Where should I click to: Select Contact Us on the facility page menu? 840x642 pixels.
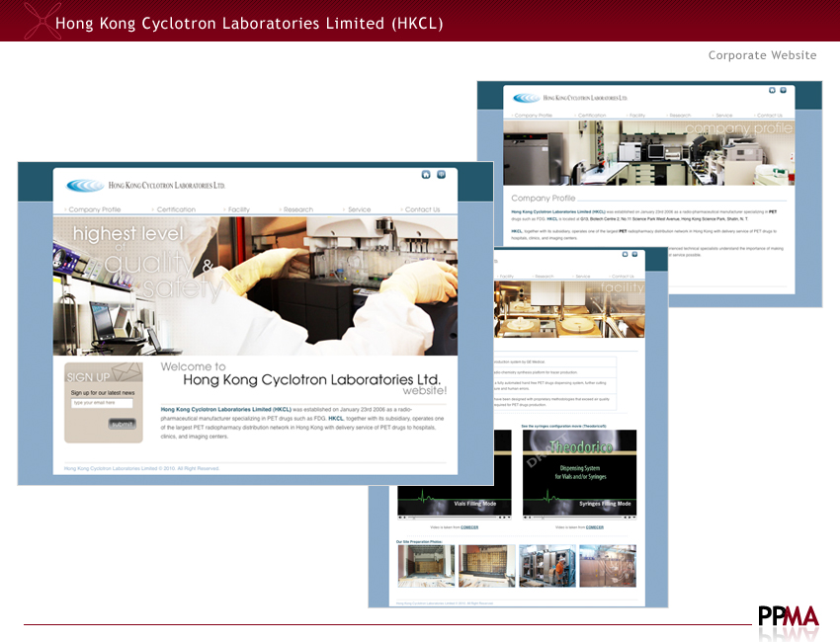pos(623,277)
